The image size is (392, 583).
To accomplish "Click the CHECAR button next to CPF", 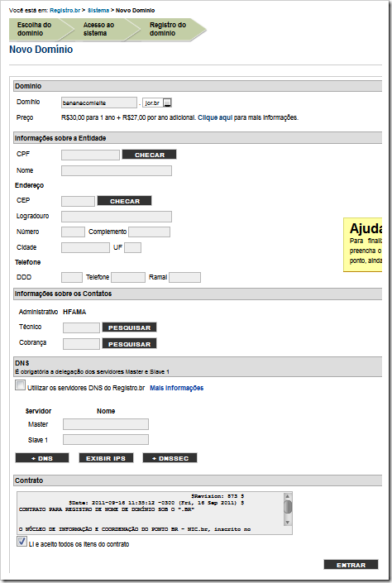I will 149,155.
